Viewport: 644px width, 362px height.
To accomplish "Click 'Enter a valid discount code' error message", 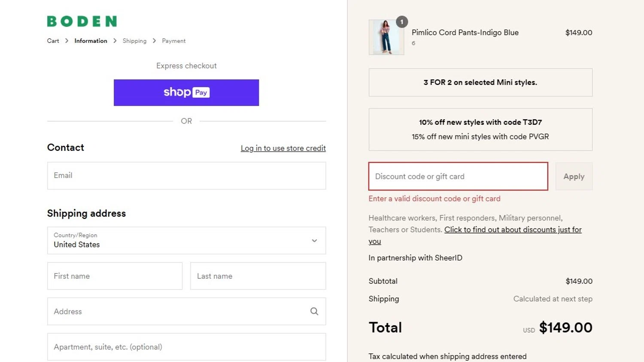I will pyautogui.click(x=434, y=199).
